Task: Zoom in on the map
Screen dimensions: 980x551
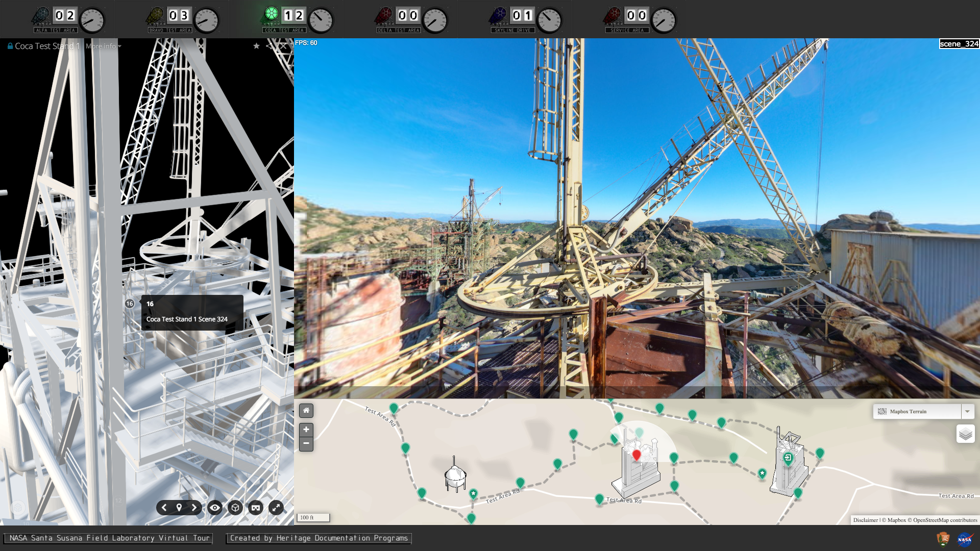Action: pos(306,430)
